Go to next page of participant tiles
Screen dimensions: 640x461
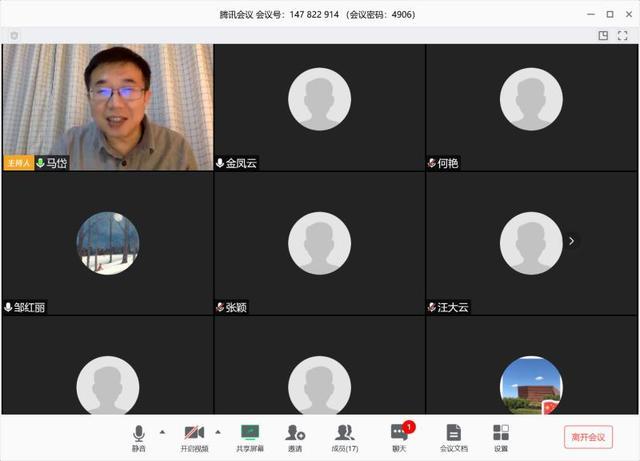(x=571, y=241)
